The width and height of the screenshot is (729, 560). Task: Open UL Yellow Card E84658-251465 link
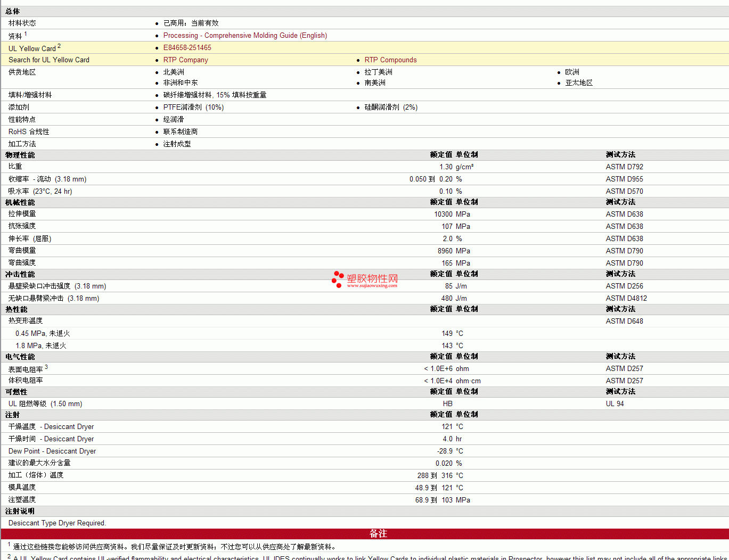pyautogui.click(x=187, y=47)
